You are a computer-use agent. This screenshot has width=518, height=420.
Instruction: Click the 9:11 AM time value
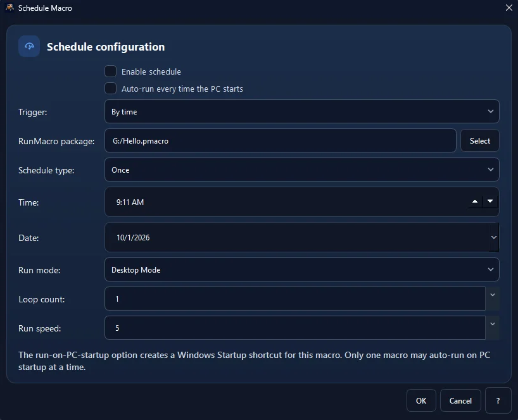point(130,202)
